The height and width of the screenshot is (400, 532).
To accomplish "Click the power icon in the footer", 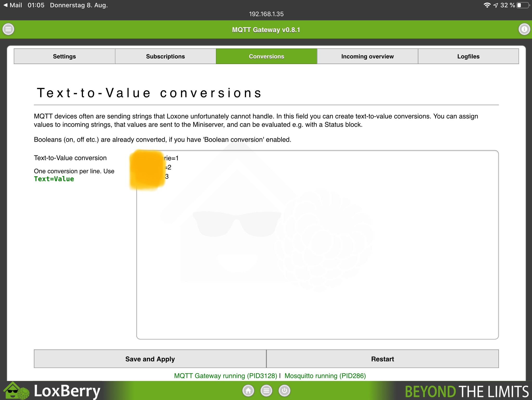I will tap(284, 390).
